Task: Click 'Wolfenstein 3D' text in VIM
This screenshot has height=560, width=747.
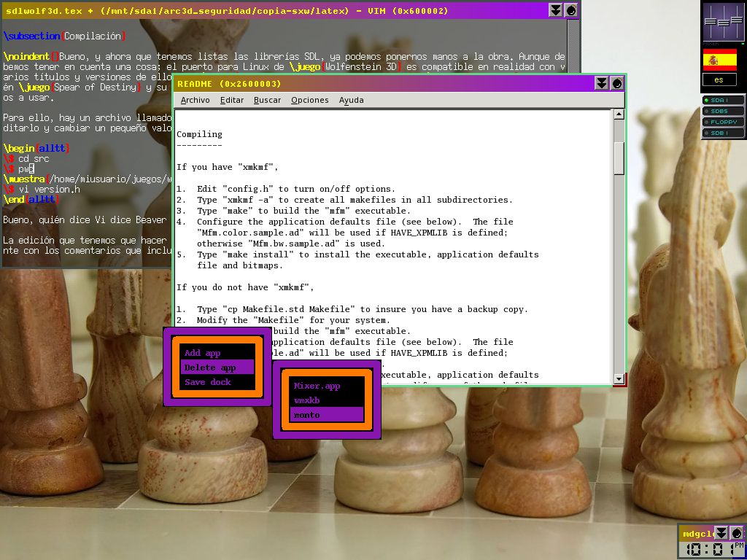Action: pos(360,67)
